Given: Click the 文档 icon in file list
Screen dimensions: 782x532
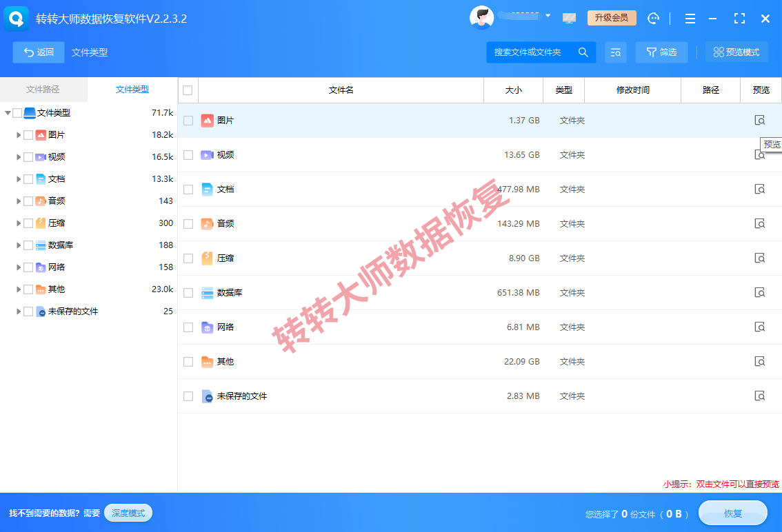Looking at the screenshot, I should pos(207,189).
